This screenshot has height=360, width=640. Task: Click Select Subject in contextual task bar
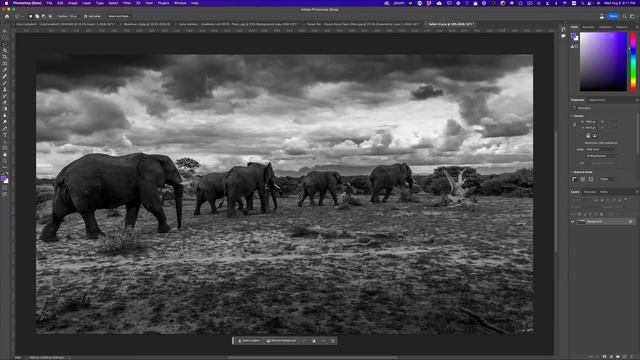249,340
